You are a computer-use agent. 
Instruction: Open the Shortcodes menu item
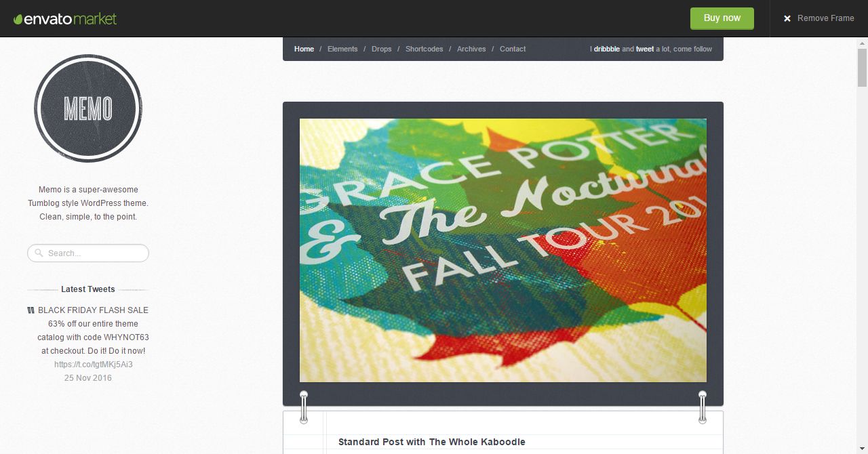tap(425, 49)
